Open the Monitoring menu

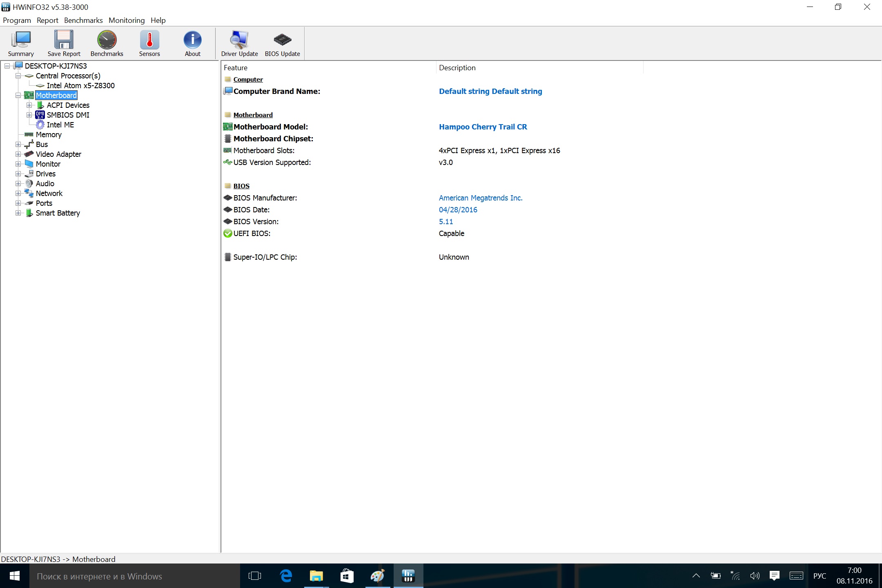(x=127, y=20)
